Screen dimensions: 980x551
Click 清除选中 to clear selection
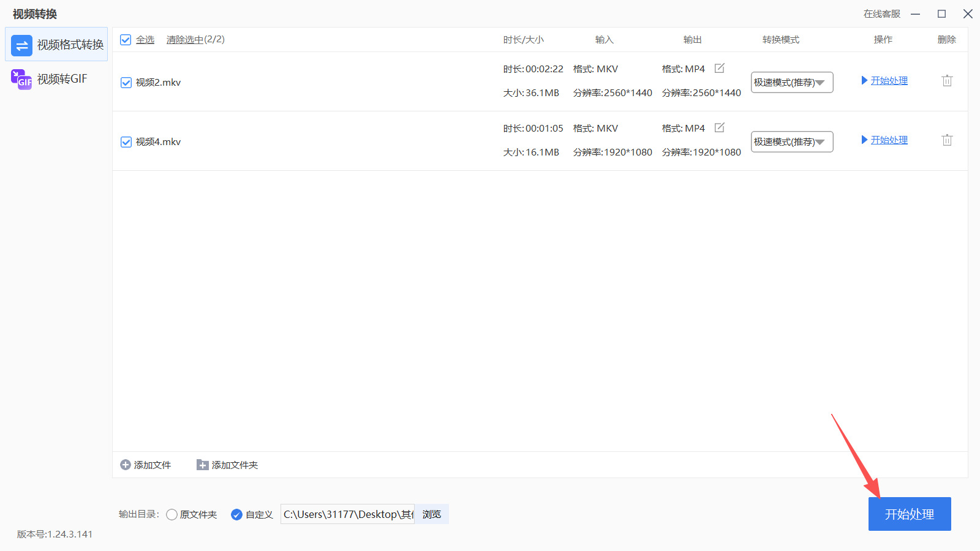(185, 40)
